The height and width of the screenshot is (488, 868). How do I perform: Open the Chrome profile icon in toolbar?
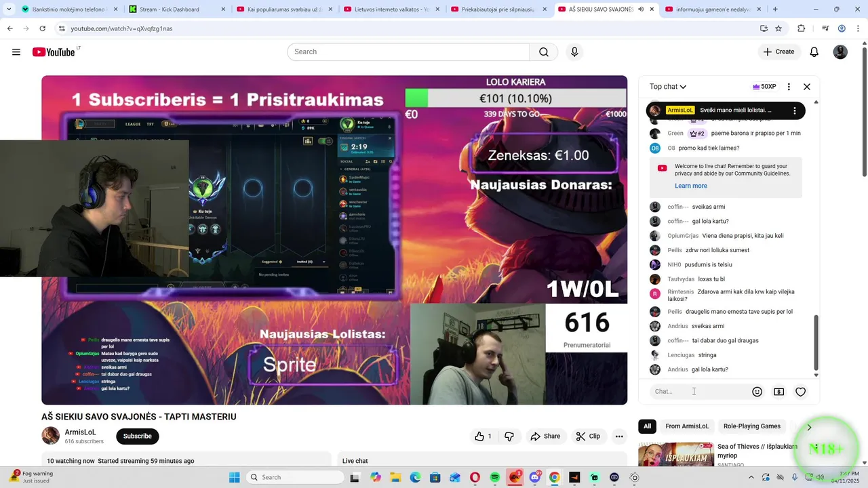(842, 28)
